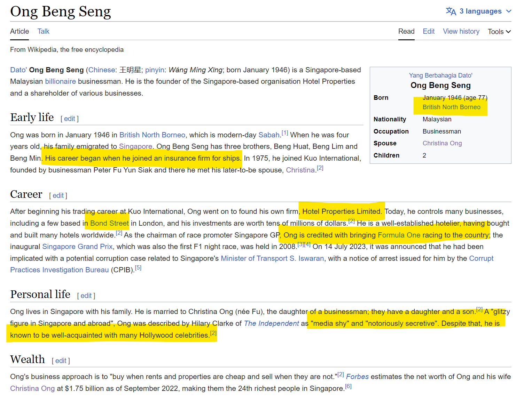
Task: Select the Read tab
Action: (406, 31)
